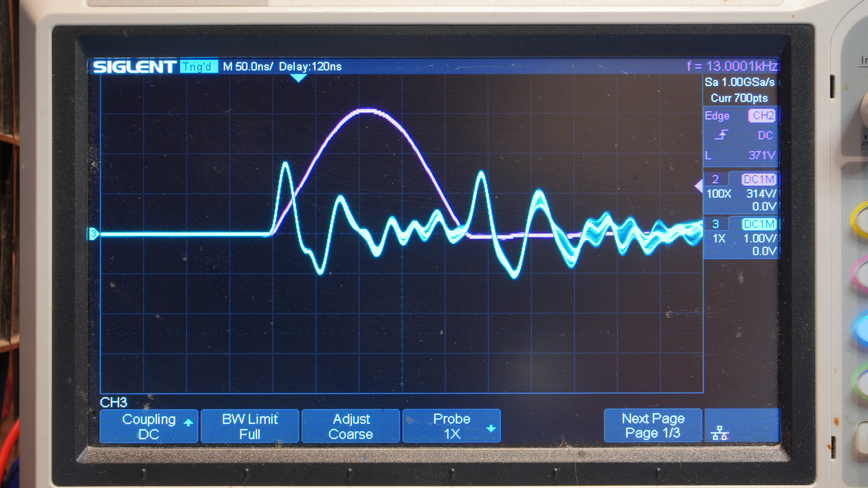Viewport: 868px width, 488px height.
Task: Open the Coupling DC dropdown arrow
Action: point(188,423)
